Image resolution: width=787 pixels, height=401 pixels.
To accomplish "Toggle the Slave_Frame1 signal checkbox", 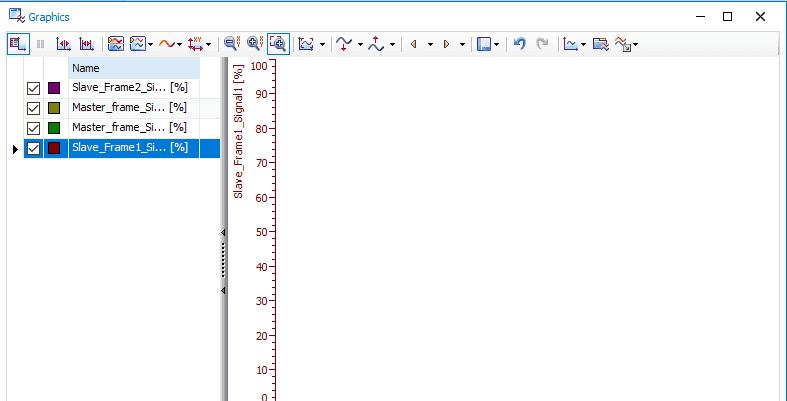I will click(x=33, y=148).
